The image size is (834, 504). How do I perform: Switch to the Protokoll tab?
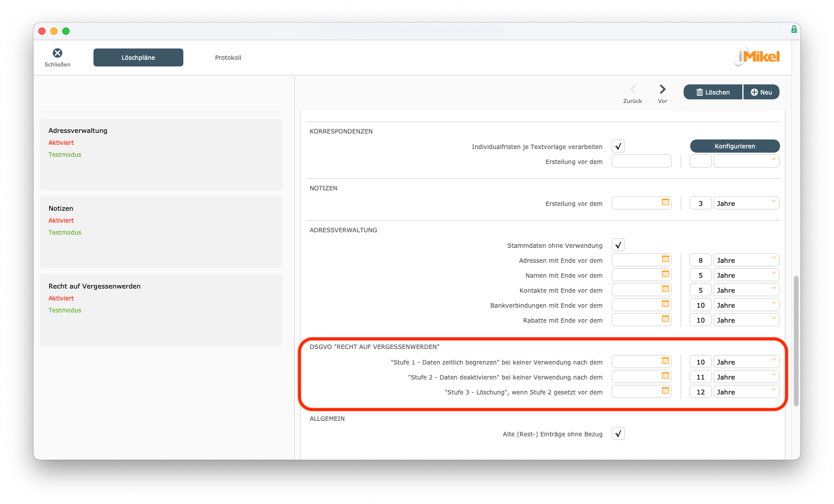228,57
